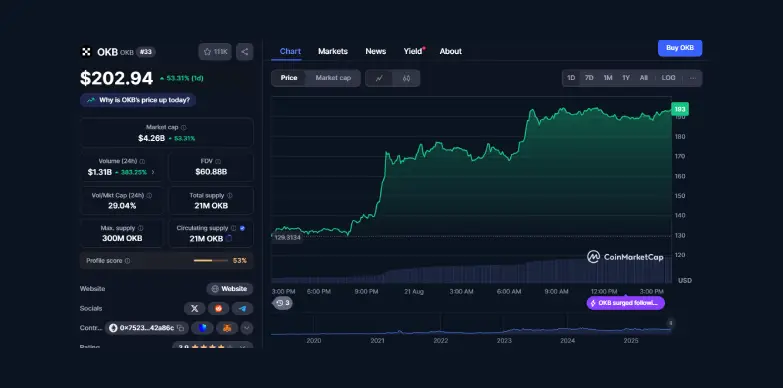Click the verified circulating supply badge

[242, 228]
